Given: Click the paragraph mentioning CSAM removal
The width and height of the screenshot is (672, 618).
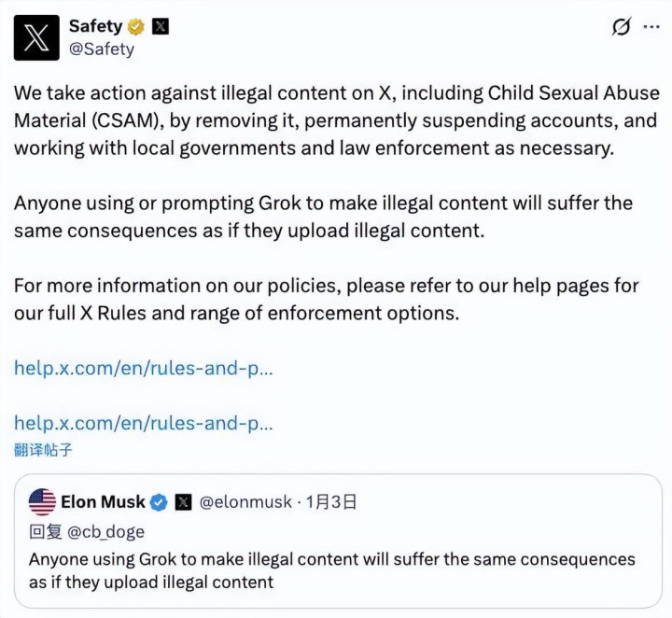Looking at the screenshot, I should tap(336, 121).
